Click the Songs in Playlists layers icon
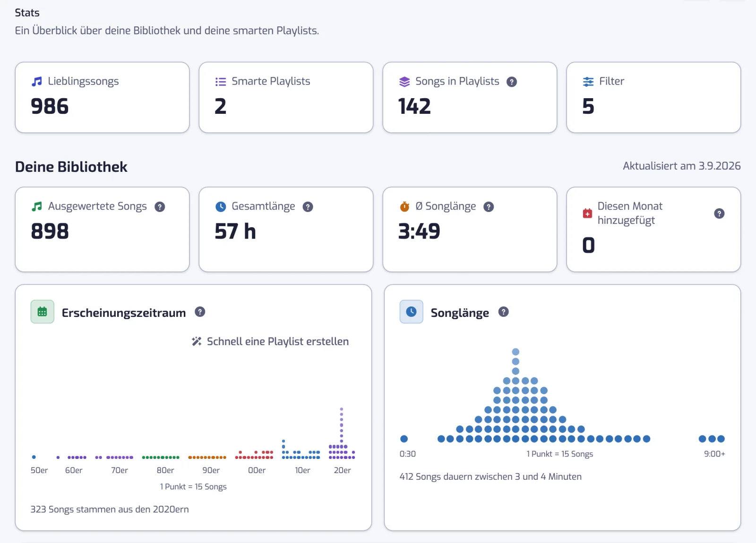The image size is (756, 543). point(404,82)
